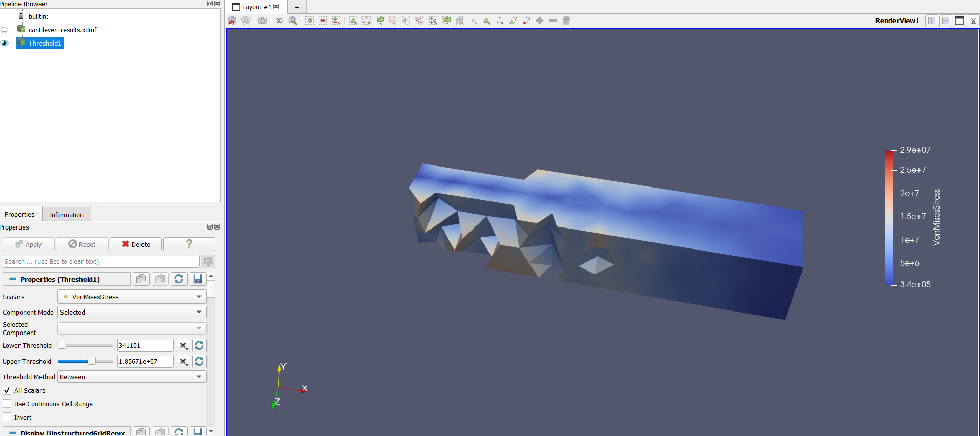Click the RenderView1 title label
Image resolution: width=980 pixels, height=436 pixels.
click(897, 20)
